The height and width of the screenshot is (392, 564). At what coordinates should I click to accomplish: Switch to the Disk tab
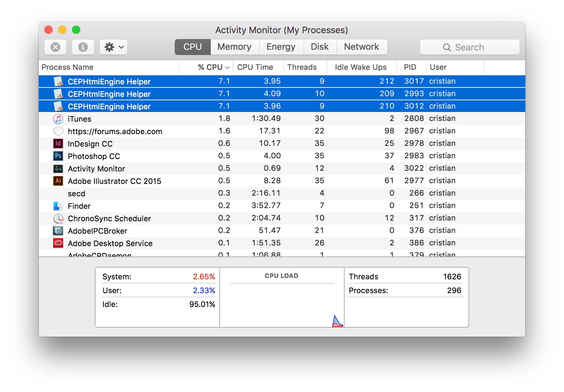pos(320,47)
